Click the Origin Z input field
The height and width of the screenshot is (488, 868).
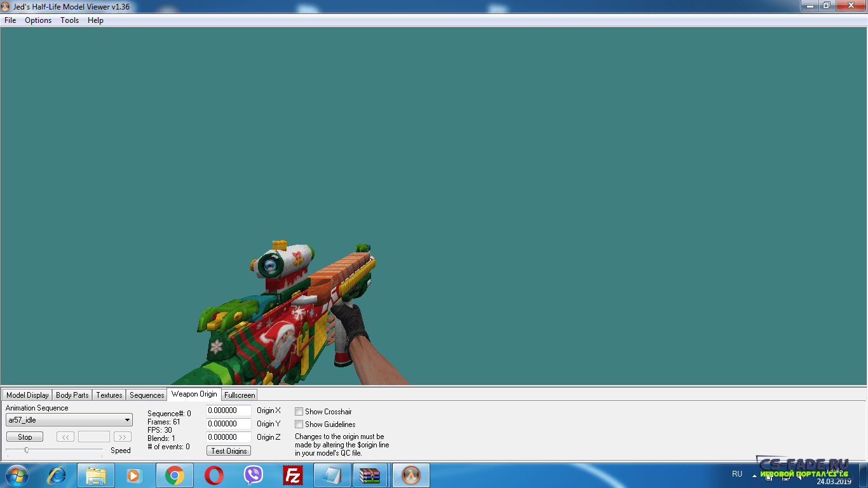[x=229, y=437]
